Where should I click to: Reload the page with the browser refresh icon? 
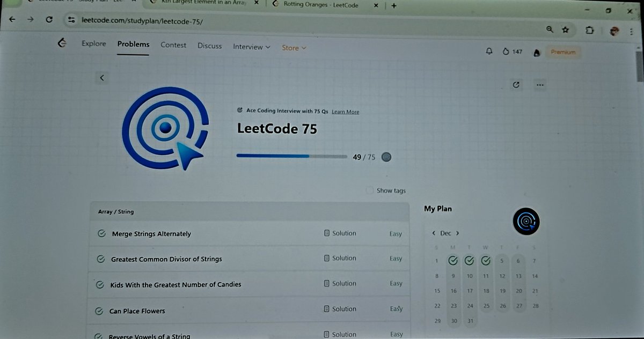point(49,19)
